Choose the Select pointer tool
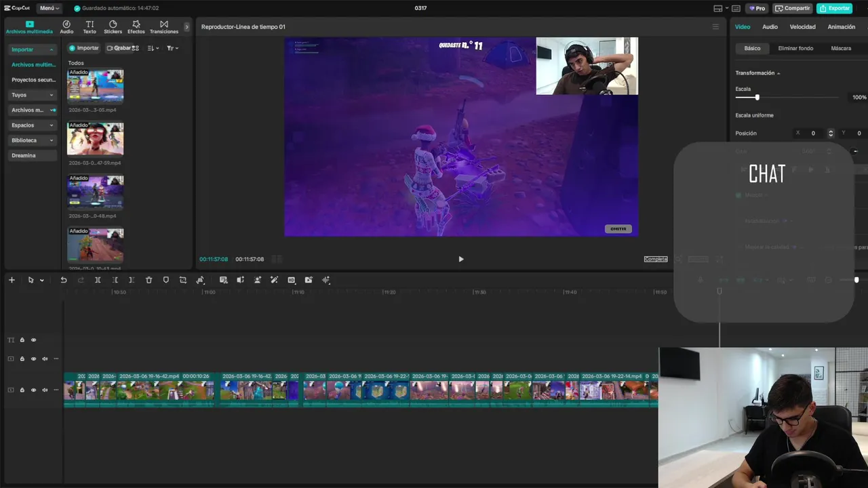 31,280
